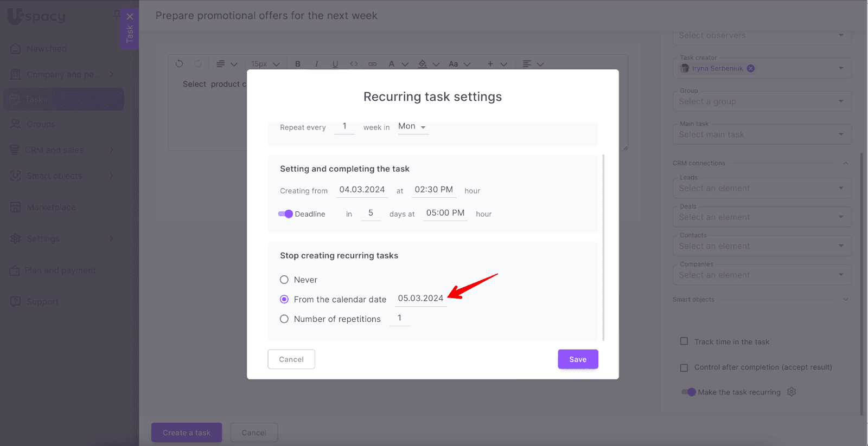This screenshot has height=446, width=868.
Task: Toggle underline formatting in the editor toolbar
Action: [x=335, y=64]
